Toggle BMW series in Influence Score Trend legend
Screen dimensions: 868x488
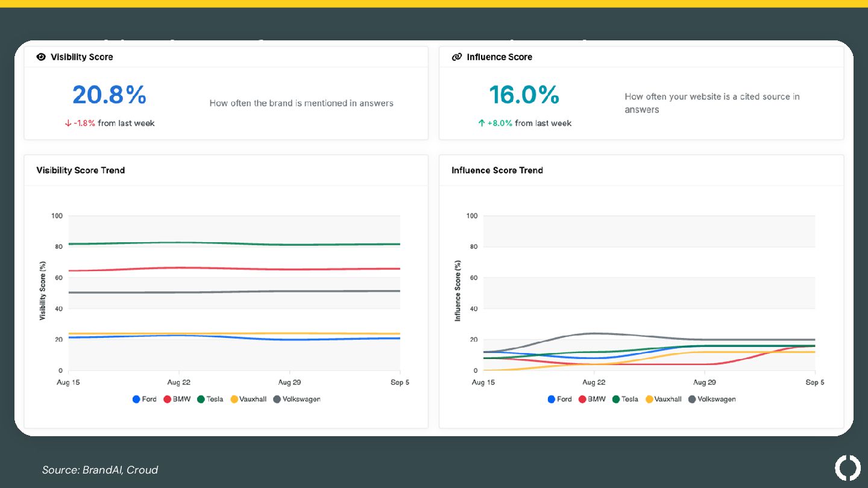593,399
